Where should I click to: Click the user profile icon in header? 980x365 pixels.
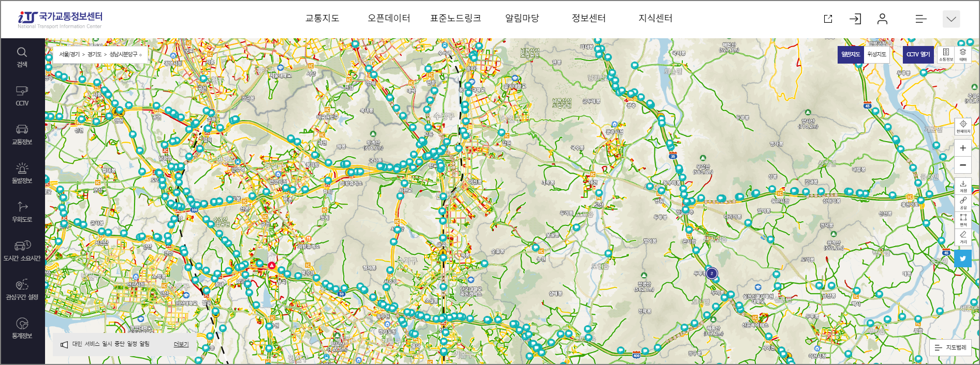click(883, 19)
